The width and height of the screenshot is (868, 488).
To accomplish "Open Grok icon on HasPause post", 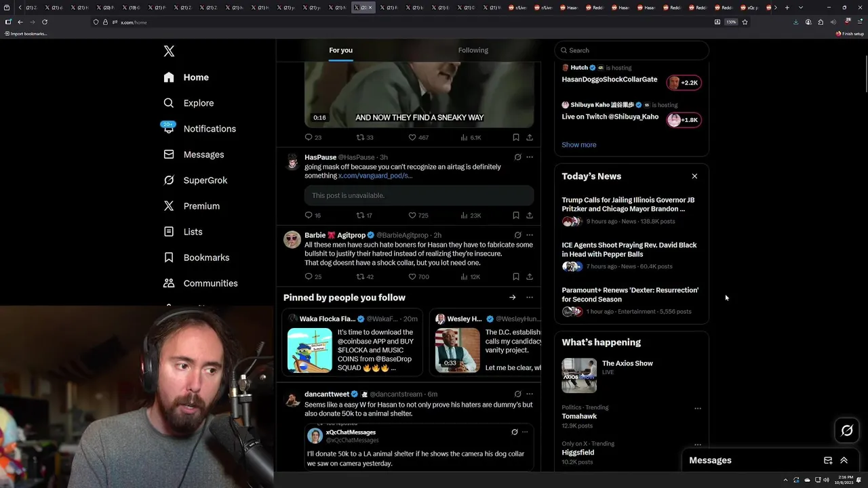I will 517,157.
